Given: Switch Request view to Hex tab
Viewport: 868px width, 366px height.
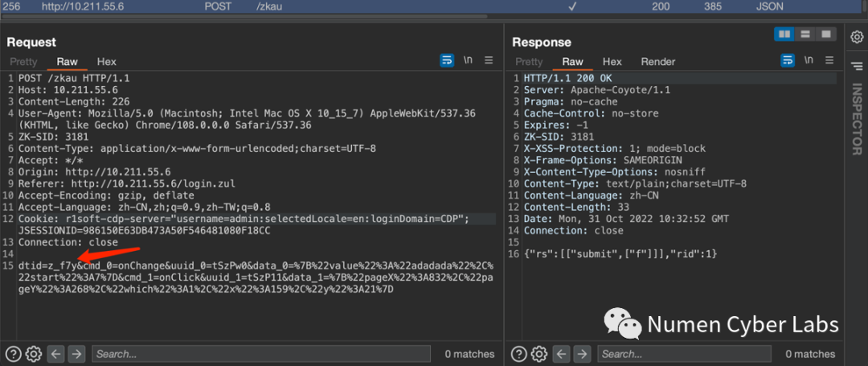Looking at the screenshot, I should pos(106,61).
